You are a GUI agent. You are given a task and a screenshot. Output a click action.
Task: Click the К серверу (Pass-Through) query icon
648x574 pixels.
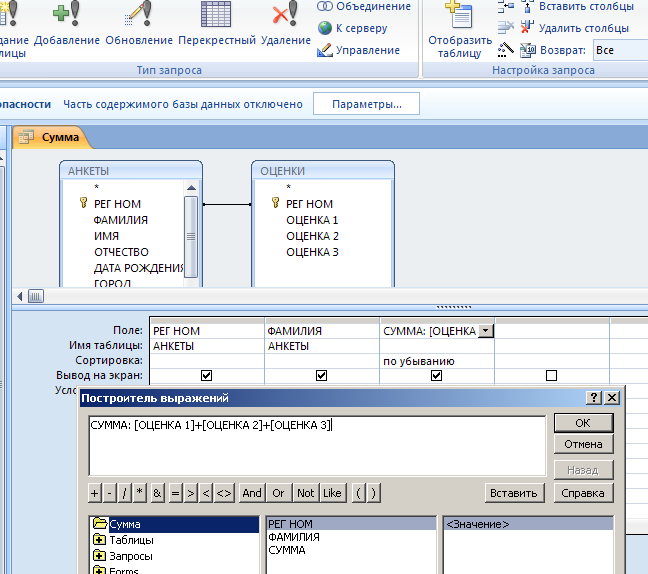point(325,28)
